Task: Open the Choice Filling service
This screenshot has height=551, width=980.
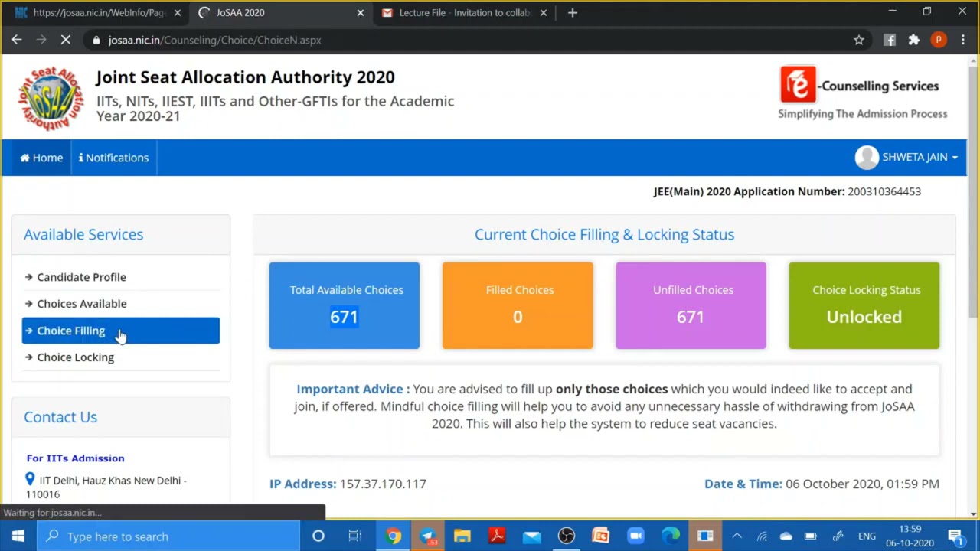Action: (120, 331)
